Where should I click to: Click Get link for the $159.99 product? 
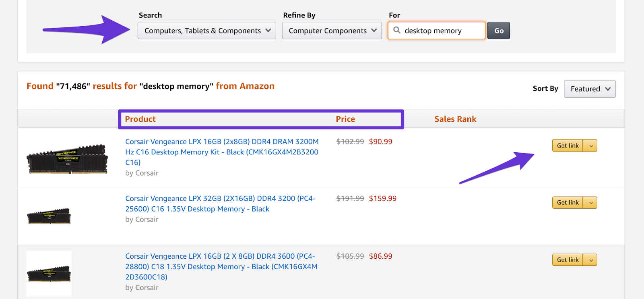568,202
